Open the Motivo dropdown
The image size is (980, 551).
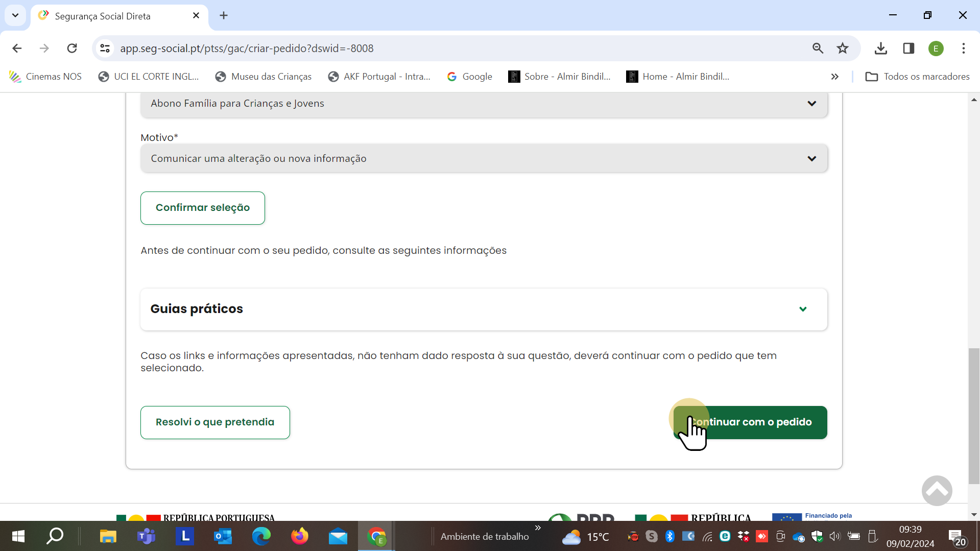(483, 158)
